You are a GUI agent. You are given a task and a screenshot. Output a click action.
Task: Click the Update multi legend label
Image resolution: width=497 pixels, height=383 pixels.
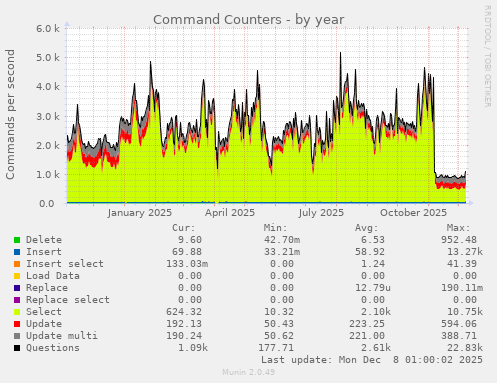click(x=62, y=336)
